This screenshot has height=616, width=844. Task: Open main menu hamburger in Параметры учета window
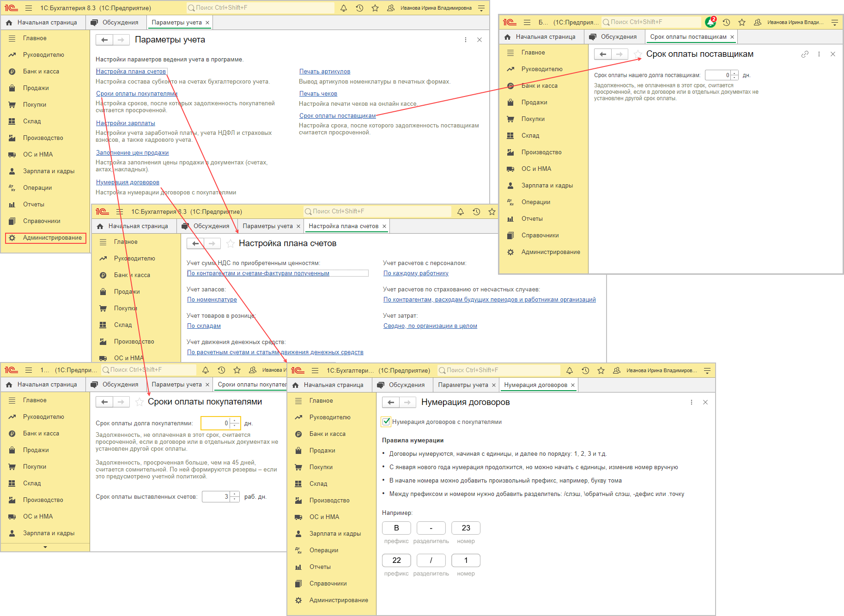[29, 8]
